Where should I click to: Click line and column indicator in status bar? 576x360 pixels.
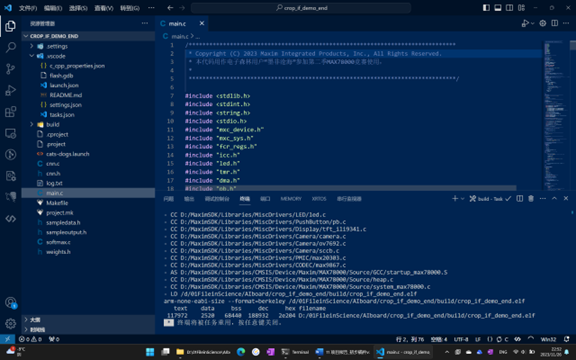(410, 339)
